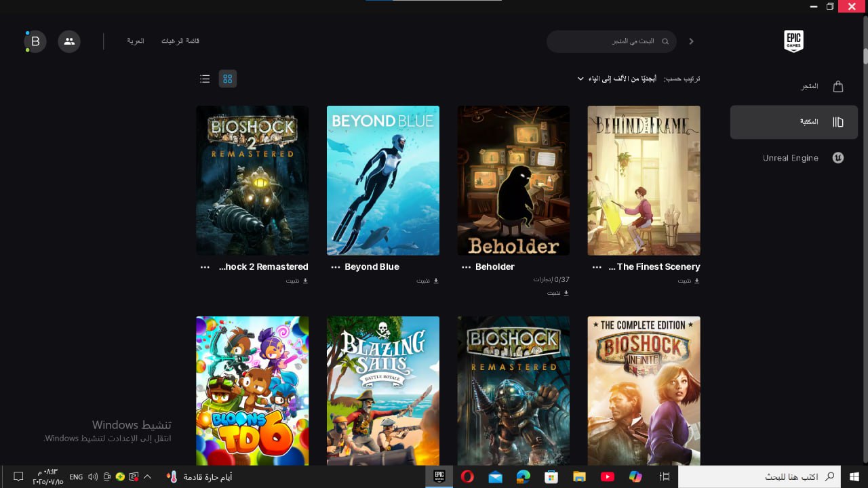Go back using the chevron beside search
The height and width of the screenshot is (488, 868).
point(691,41)
